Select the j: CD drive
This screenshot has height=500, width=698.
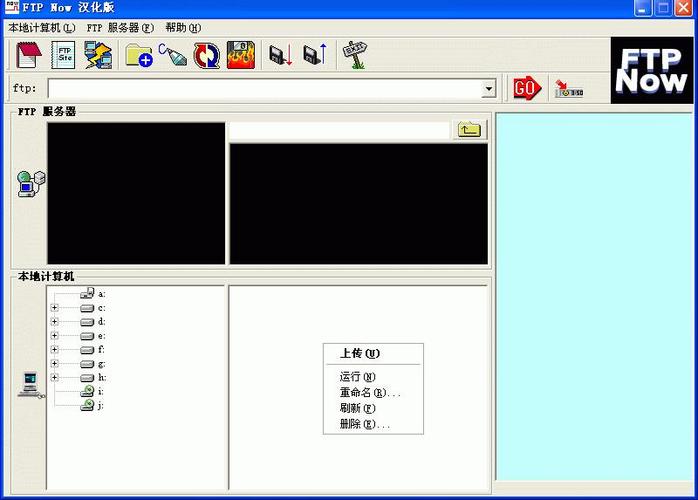point(92,405)
